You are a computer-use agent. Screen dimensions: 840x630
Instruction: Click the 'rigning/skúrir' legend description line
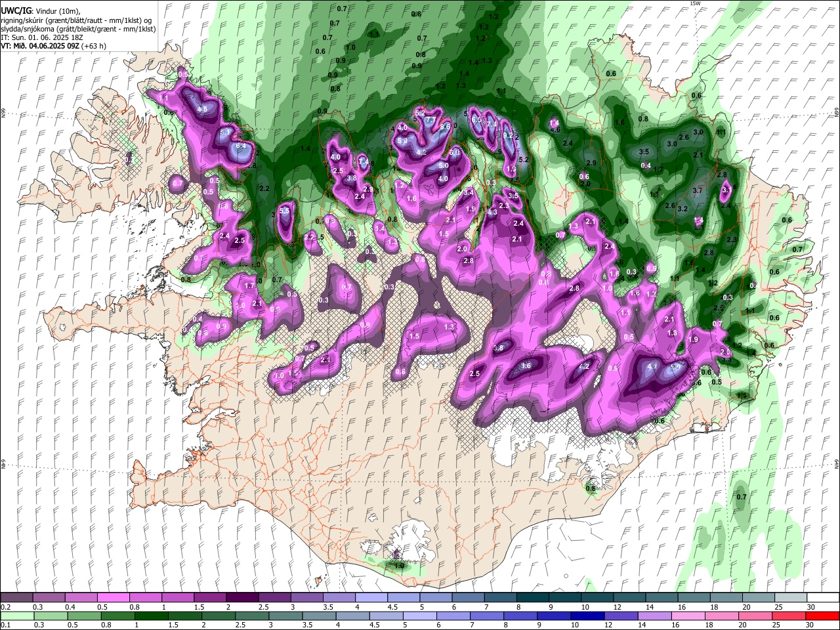75,20
